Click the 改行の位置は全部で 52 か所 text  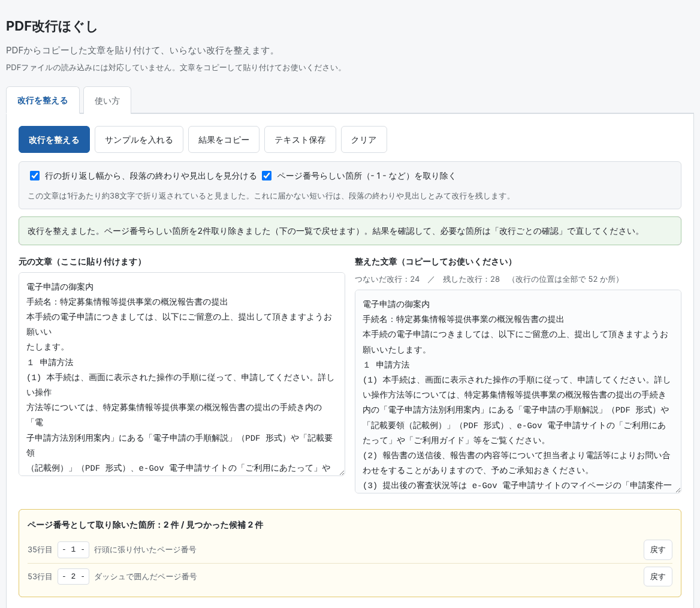[x=565, y=279]
